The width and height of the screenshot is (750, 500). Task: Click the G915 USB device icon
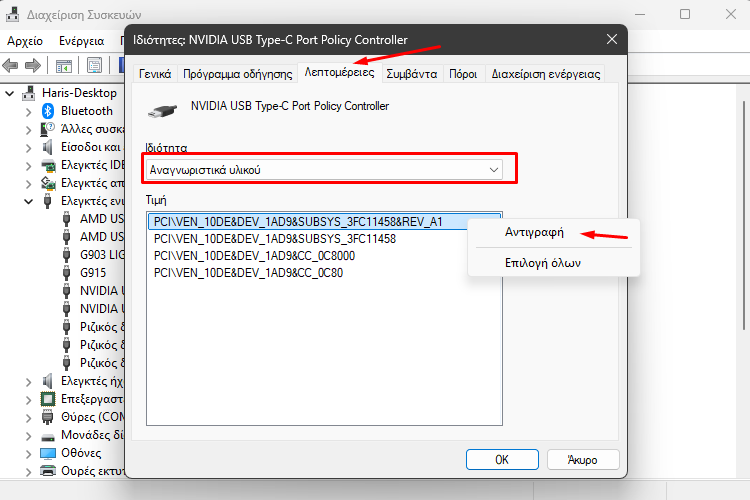pyautogui.click(x=66, y=273)
